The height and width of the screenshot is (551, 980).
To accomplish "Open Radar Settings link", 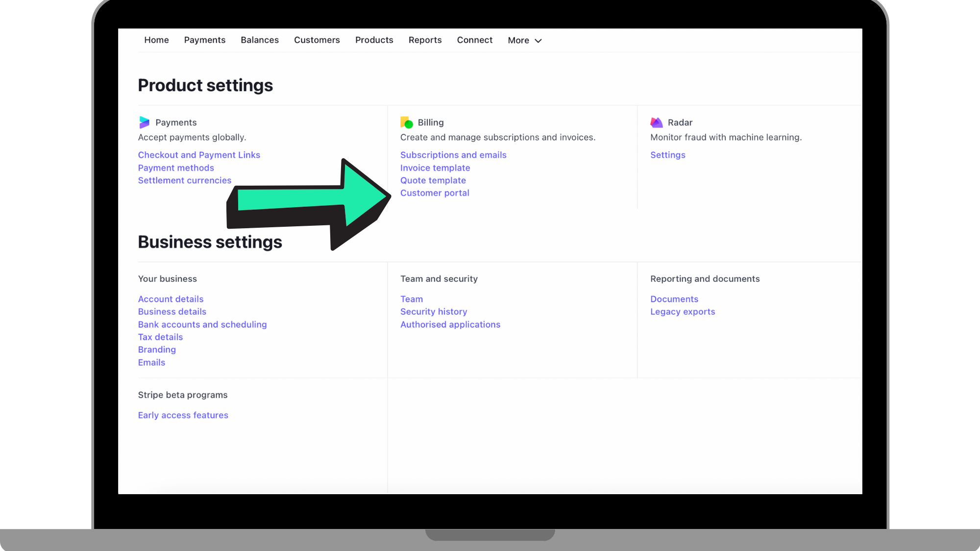I will pos(667,155).
